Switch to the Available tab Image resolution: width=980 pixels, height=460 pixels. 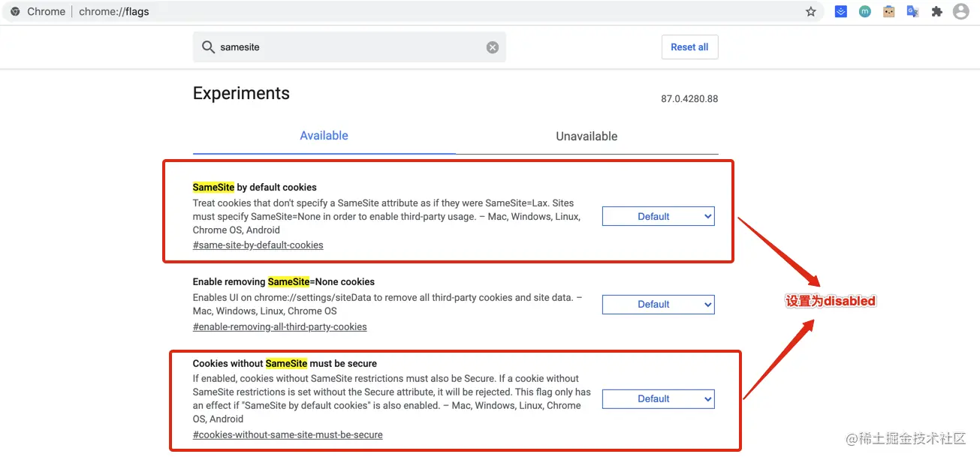(324, 136)
